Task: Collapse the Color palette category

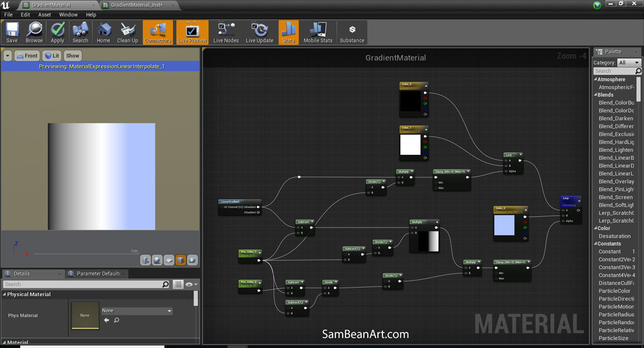Action: point(595,228)
